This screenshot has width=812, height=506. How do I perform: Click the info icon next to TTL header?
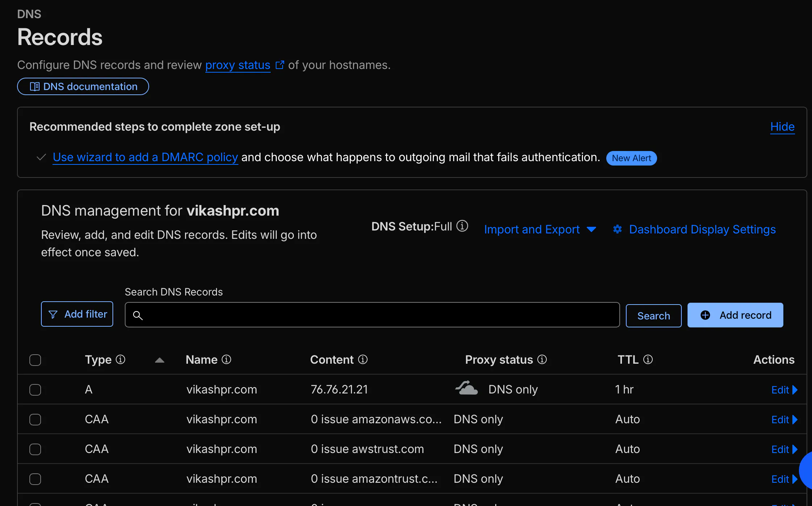[648, 360]
